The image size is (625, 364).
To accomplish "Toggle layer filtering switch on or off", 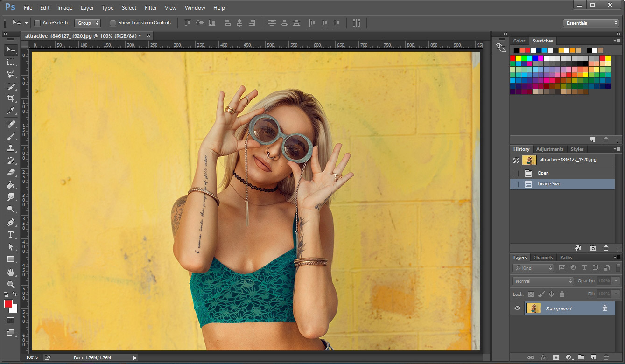I will coord(618,268).
